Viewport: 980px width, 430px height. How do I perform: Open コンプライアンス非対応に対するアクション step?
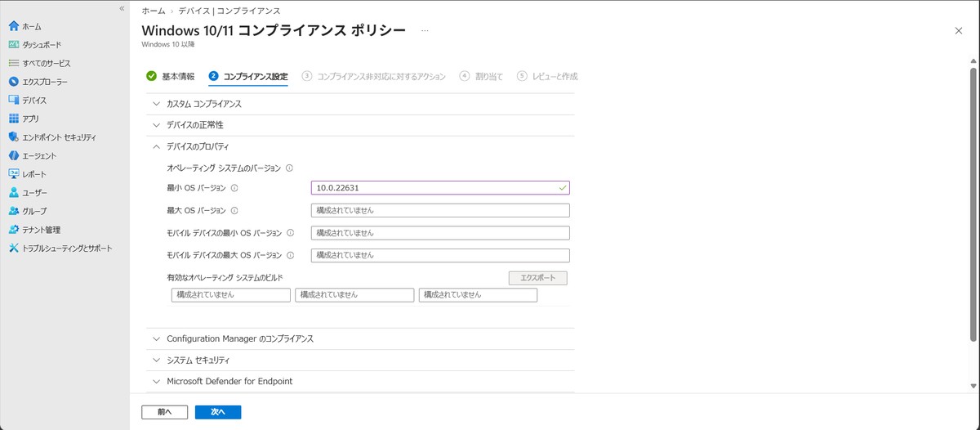pos(373,76)
